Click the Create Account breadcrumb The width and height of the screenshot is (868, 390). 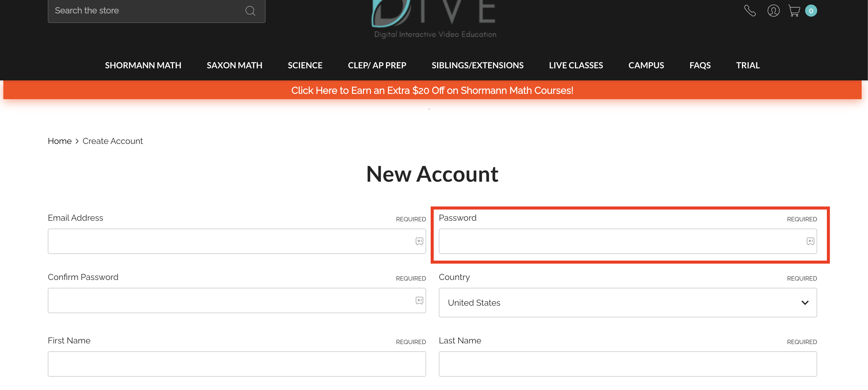pos(113,141)
